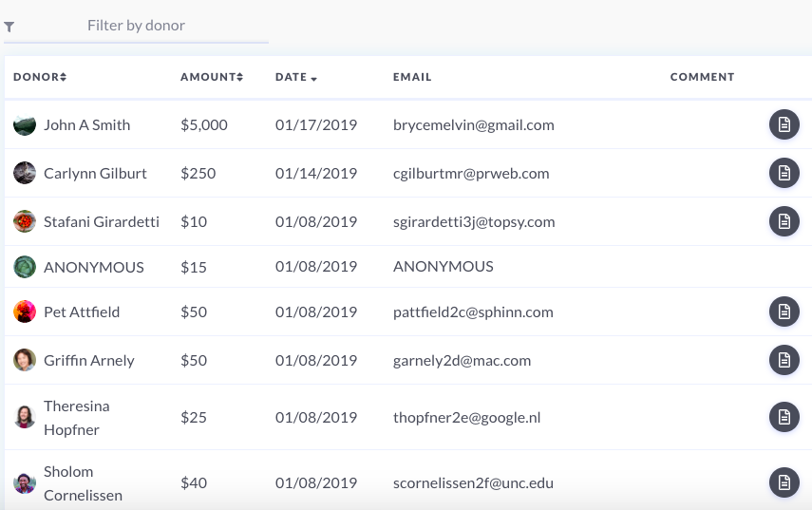Open comment icon for Pet Attfield
The image size is (812, 510).
[x=784, y=312]
